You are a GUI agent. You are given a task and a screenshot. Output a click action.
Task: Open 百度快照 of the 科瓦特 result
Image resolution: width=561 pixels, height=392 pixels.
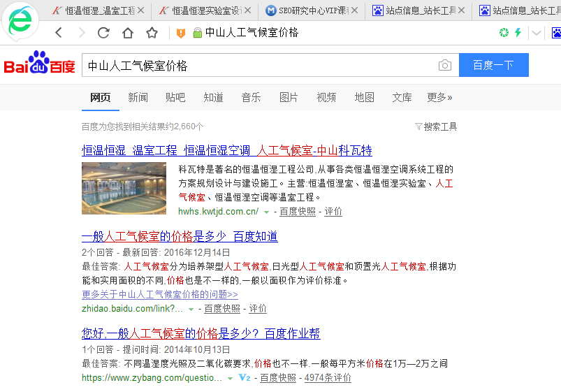(x=298, y=212)
